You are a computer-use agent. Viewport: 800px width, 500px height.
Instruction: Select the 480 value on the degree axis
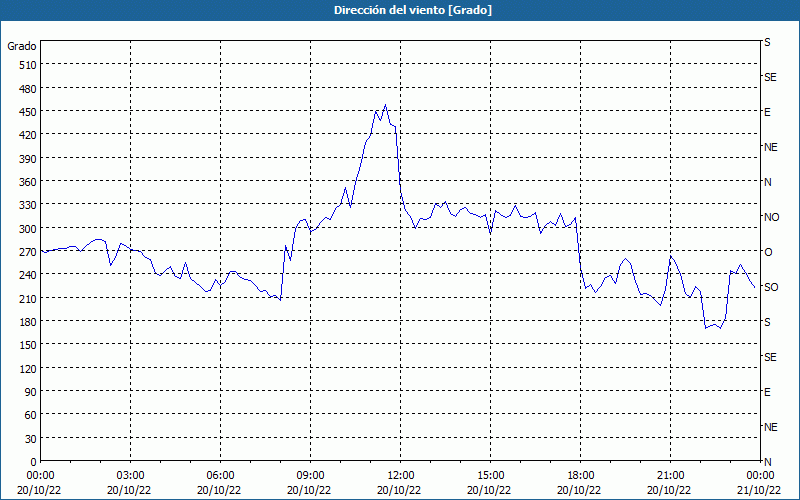(29, 88)
